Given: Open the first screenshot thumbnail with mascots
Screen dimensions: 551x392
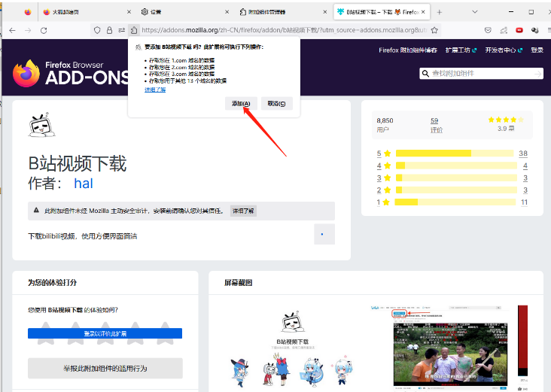Looking at the screenshot, I should [292, 348].
